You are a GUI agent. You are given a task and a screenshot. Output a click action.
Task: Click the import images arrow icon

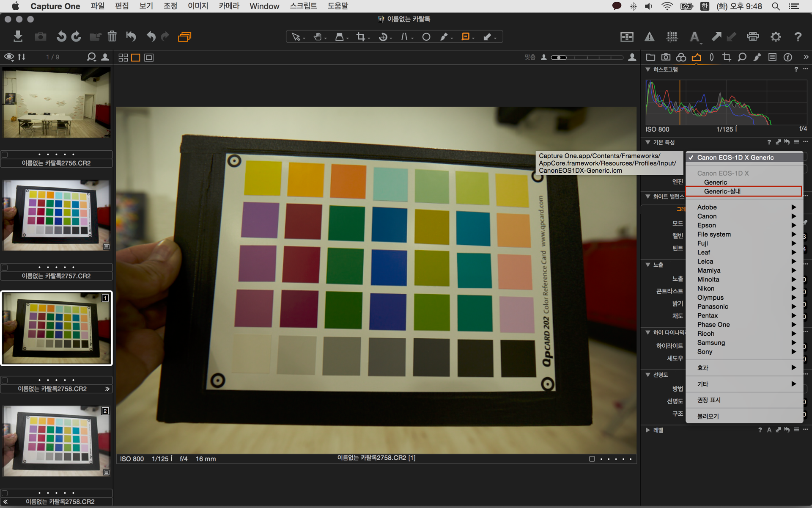point(18,37)
